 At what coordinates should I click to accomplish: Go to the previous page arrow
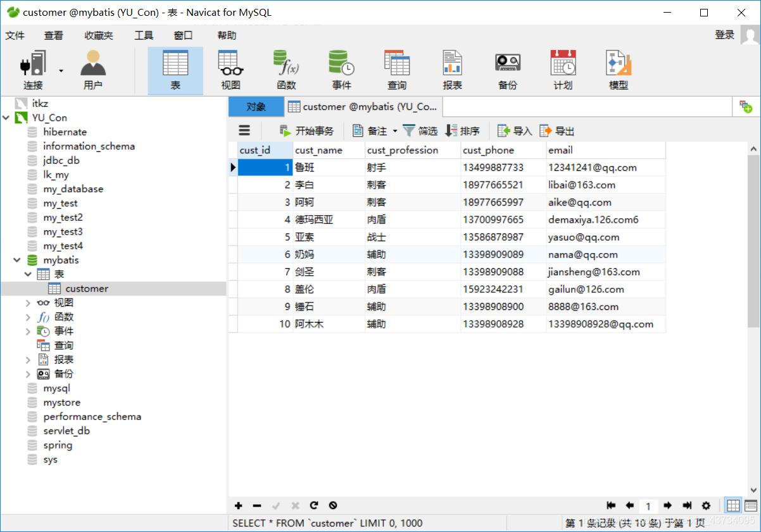[630, 505]
